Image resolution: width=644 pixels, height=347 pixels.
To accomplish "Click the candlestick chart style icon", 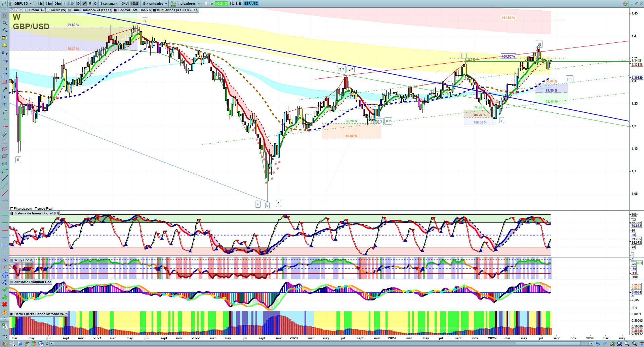I will tap(4, 4).
